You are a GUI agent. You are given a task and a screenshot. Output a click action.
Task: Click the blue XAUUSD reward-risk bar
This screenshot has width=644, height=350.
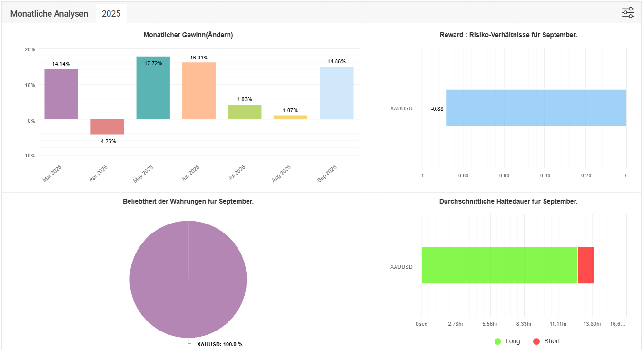tap(536, 108)
